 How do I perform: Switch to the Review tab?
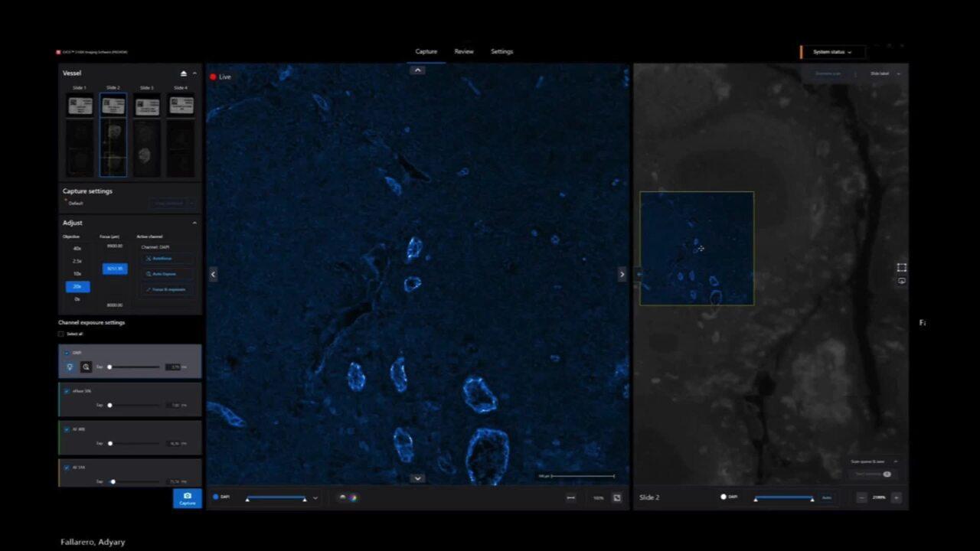click(x=464, y=51)
